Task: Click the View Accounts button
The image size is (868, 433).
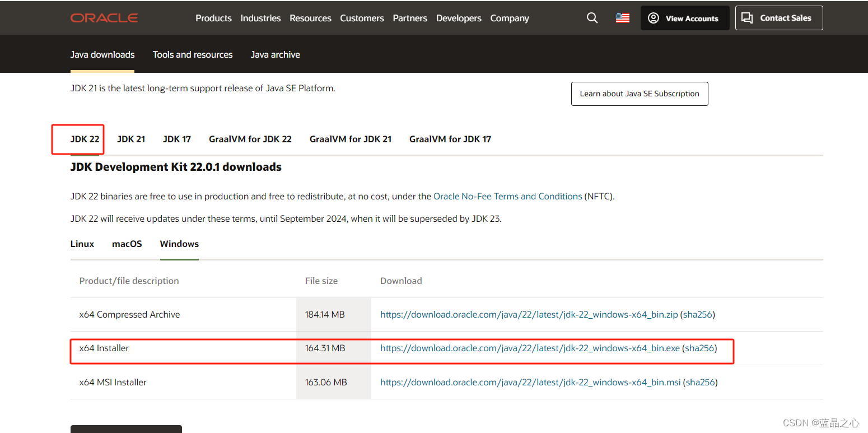Action: [x=685, y=18]
